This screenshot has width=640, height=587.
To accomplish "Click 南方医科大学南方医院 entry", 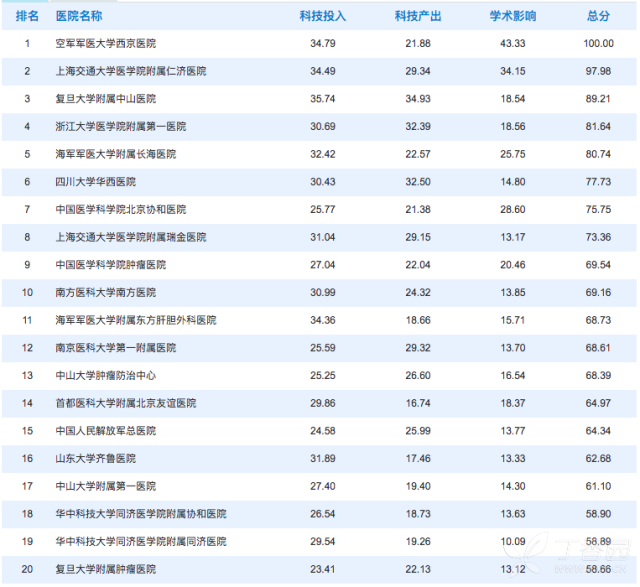I will [106, 293].
